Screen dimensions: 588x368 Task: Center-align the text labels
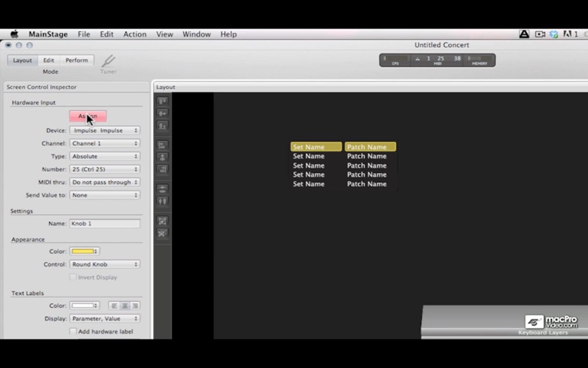click(x=124, y=305)
